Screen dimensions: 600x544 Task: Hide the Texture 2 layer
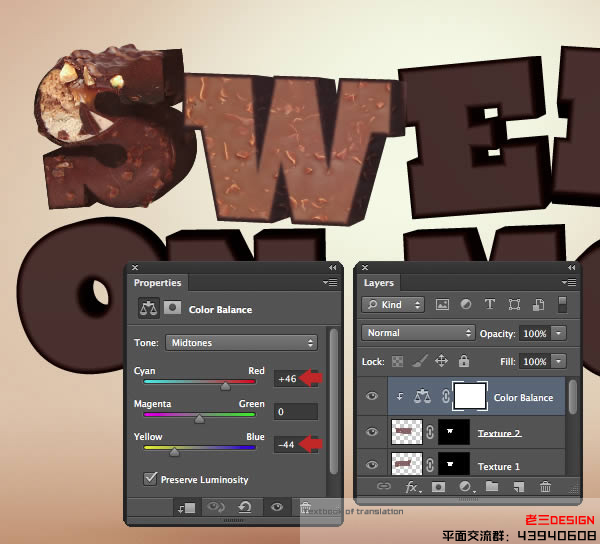click(373, 432)
